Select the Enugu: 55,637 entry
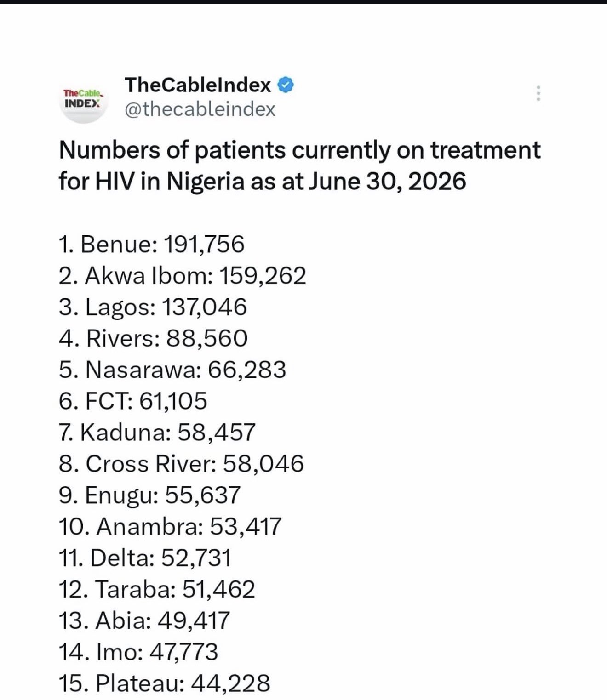The width and height of the screenshot is (607, 700). pos(149,495)
